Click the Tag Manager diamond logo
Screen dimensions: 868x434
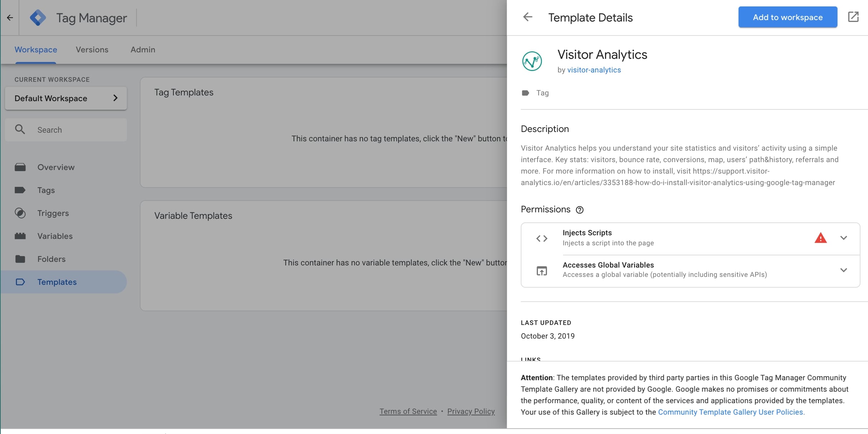(x=38, y=18)
